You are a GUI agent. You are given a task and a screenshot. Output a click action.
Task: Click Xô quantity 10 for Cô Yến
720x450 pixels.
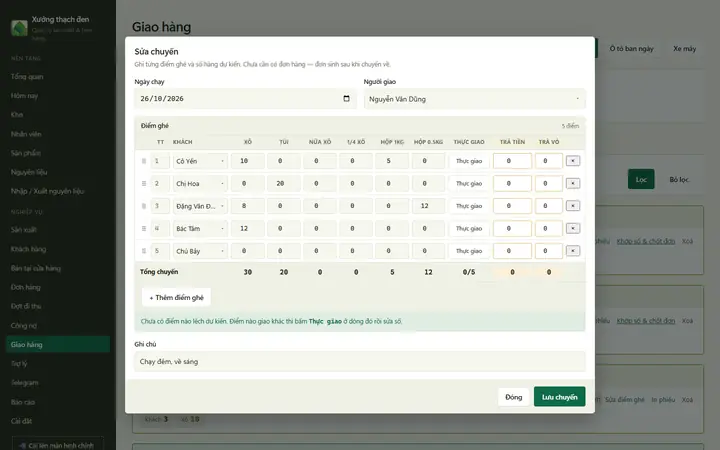click(x=248, y=161)
